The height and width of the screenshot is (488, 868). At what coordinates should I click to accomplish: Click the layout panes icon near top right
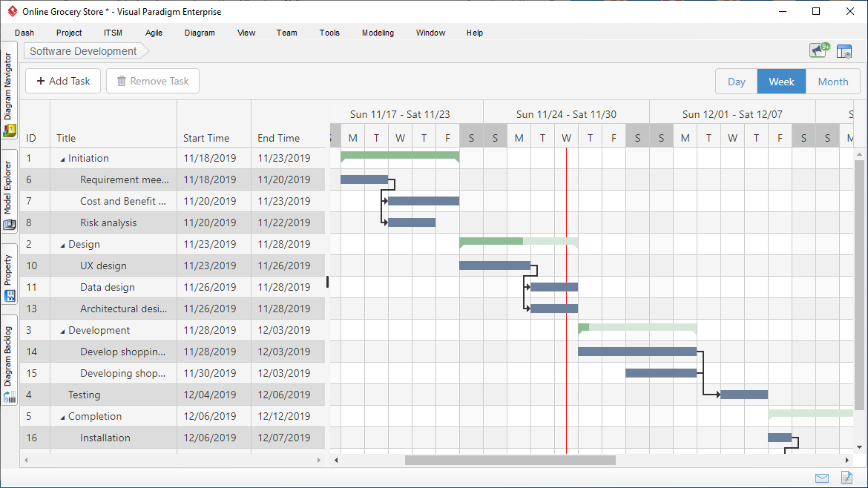pyautogui.click(x=844, y=50)
